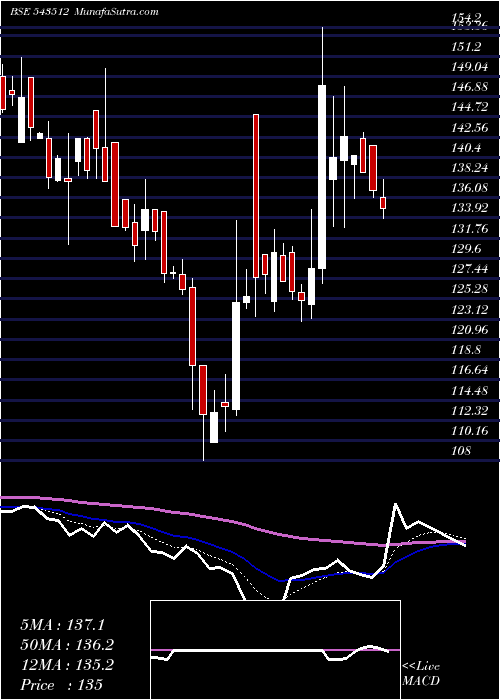
Task: Select the 108 price axis label
Action: click(461, 451)
